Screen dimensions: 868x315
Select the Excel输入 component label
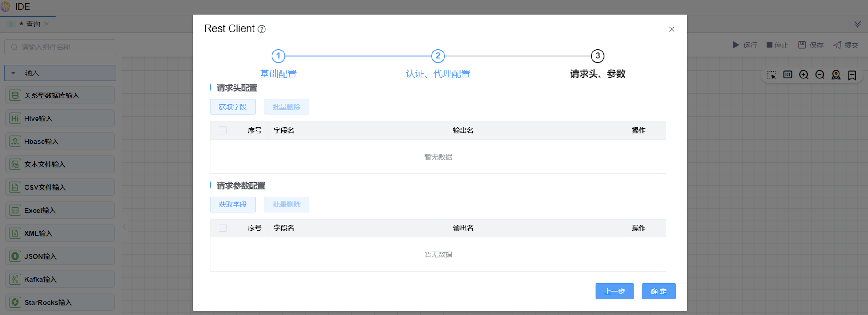click(x=40, y=211)
